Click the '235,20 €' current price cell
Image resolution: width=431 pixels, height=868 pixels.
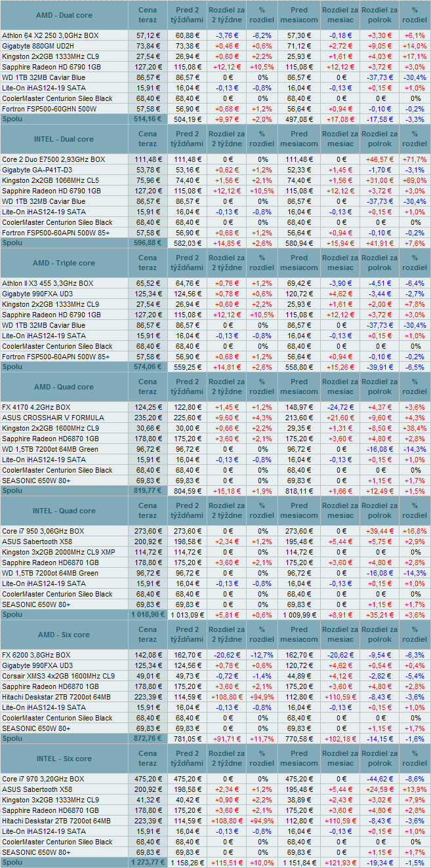point(148,418)
